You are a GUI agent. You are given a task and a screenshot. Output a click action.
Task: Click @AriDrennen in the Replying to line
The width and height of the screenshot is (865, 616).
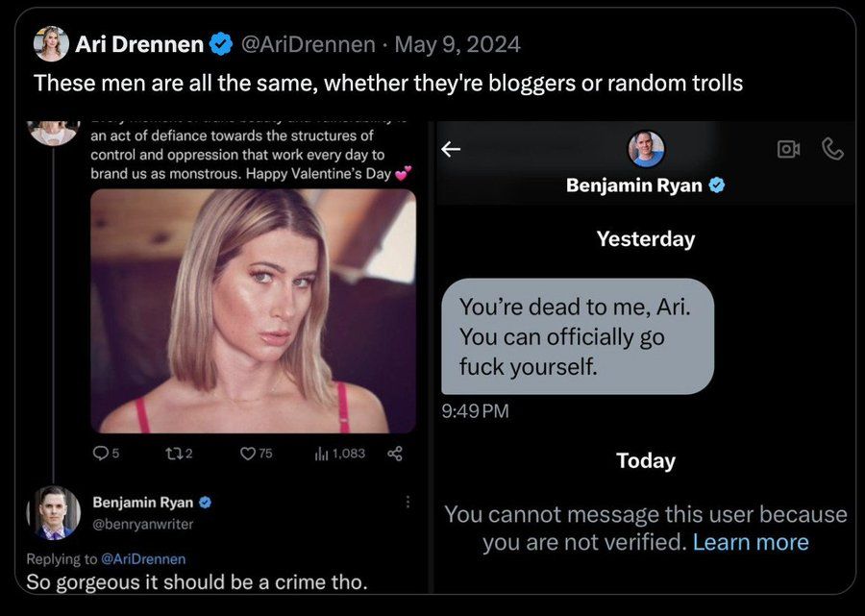point(143,558)
